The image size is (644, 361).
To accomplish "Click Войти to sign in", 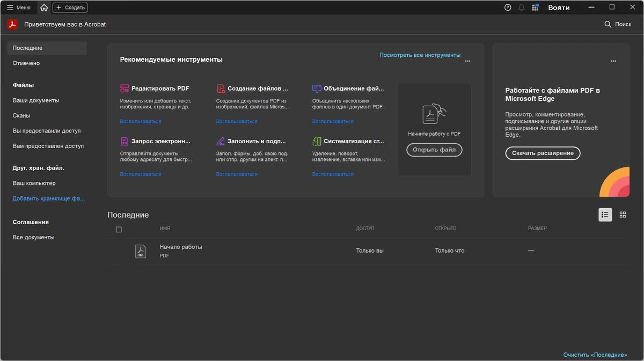I will (x=559, y=8).
